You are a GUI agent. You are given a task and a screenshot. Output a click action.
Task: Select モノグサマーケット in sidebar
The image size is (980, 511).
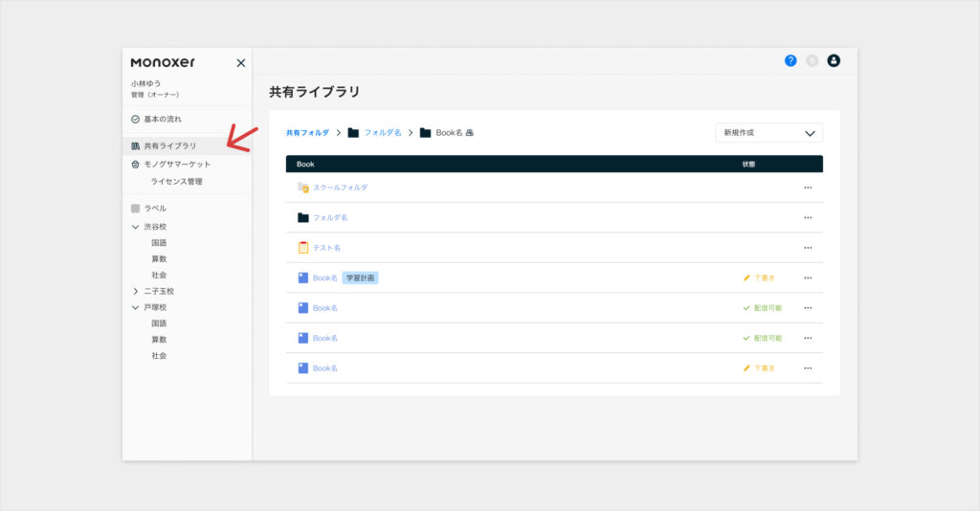[177, 165]
